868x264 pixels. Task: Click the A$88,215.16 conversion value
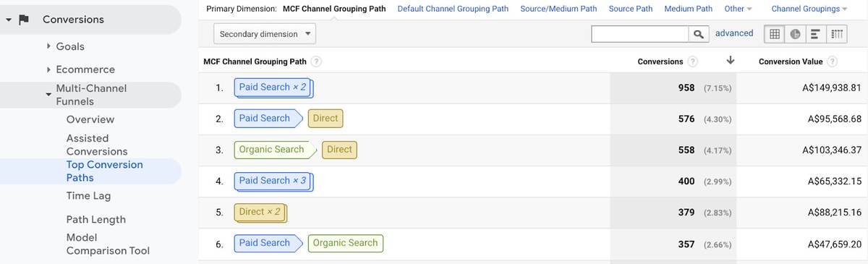pos(835,212)
